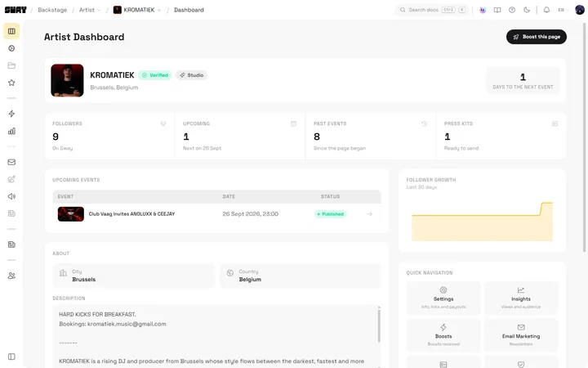Viewport: 588px width, 368px height.
Task: Select the star icon in the sidebar
Action: point(11,83)
